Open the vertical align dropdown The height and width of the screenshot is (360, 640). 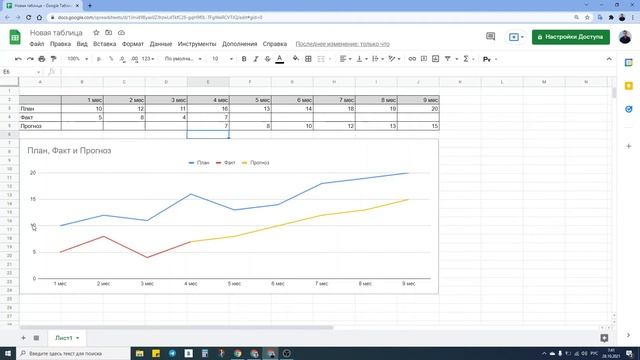click(362, 59)
